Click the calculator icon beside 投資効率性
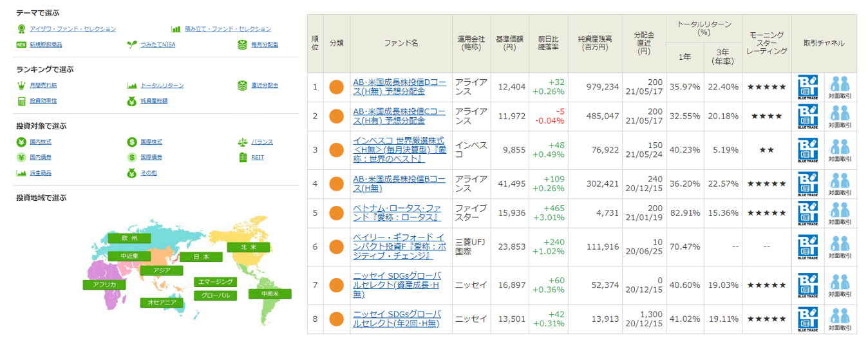Image resolution: width=868 pixels, height=345 pixels. coord(21,101)
